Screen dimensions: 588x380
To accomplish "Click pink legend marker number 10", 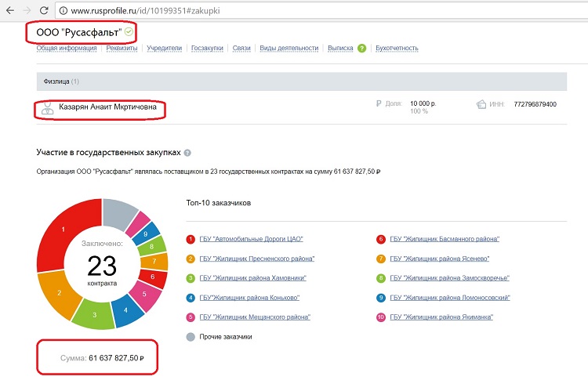I will 381,317.
